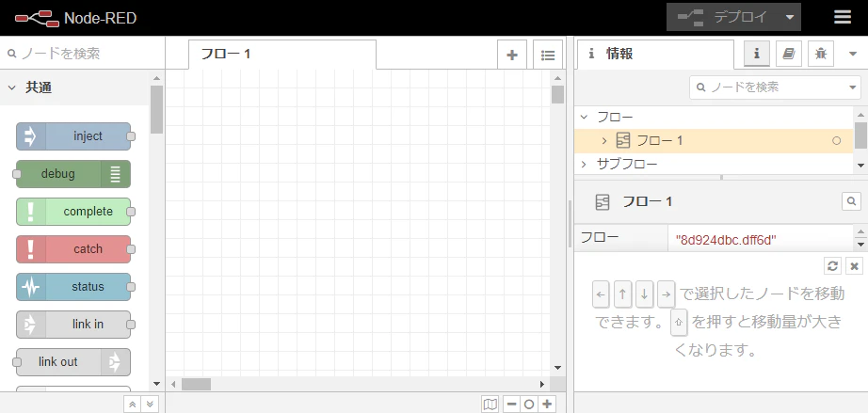The image size is (868, 413).
Task: Click palette scroll down arrow
Action: point(156,383)
